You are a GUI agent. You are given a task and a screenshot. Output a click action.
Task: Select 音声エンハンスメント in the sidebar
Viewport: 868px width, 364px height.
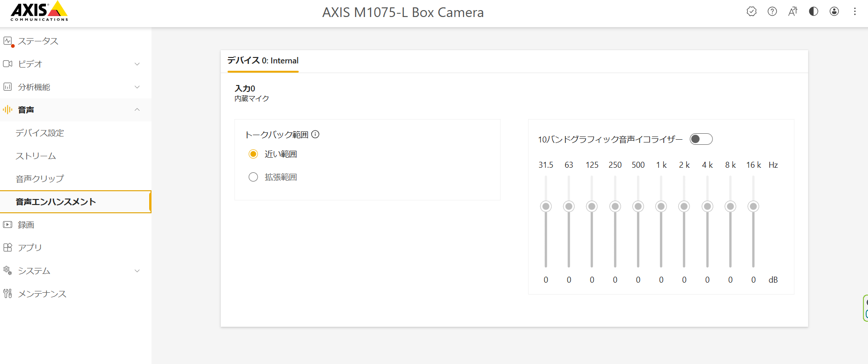point(76,202)
